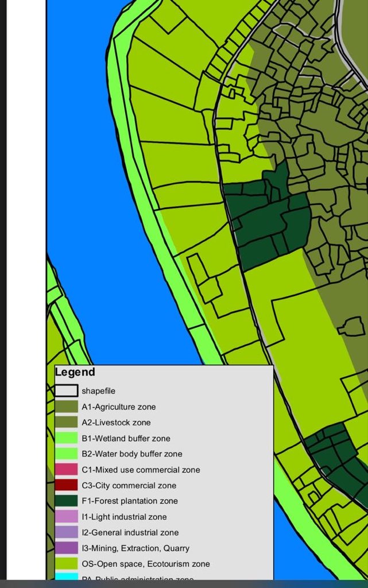Image resolution: width=368 pixels, height=588 pixels.
Task: Click the B2-Water body buffer swatch
Action: coord(66,454)
